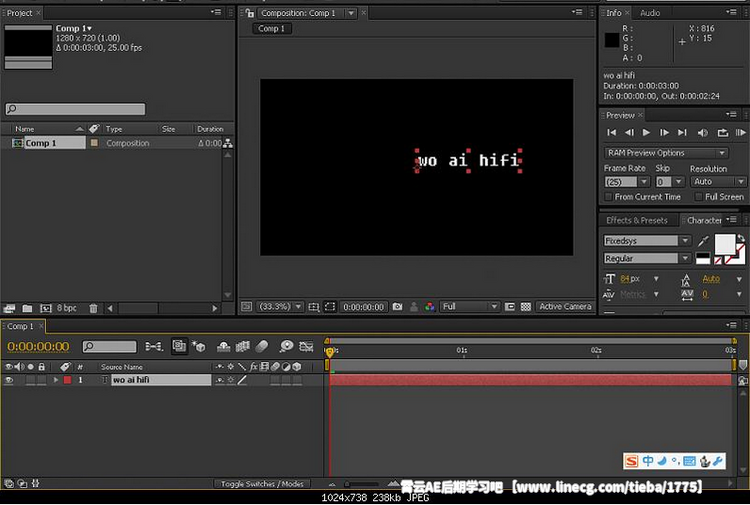Click Brainstorm icon in timeline toolbar

(287, 346)
